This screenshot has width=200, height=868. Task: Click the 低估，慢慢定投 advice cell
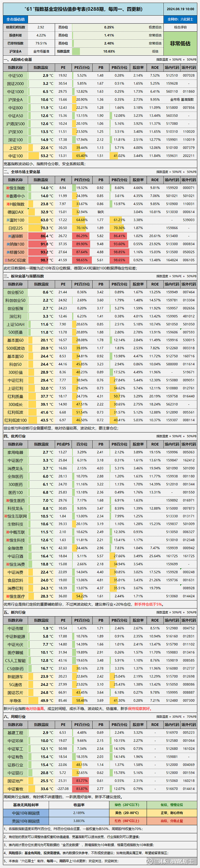click(x=172, y=805)
